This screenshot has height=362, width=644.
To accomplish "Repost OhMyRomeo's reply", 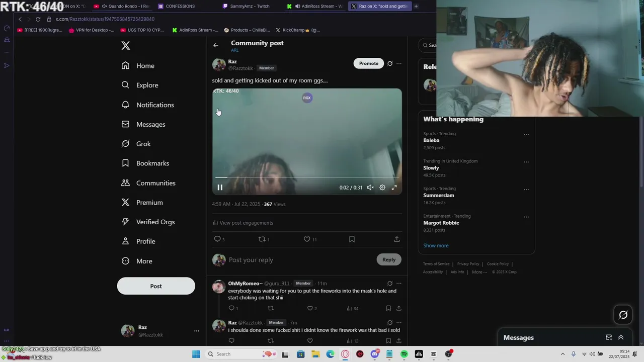I will (271, 308).
